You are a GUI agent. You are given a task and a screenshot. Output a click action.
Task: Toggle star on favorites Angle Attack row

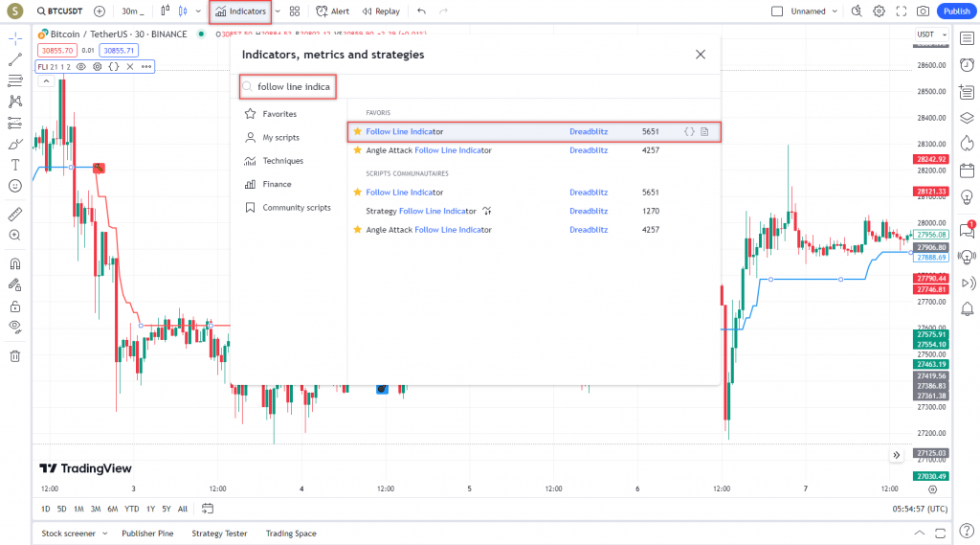(x=358, y=150)
